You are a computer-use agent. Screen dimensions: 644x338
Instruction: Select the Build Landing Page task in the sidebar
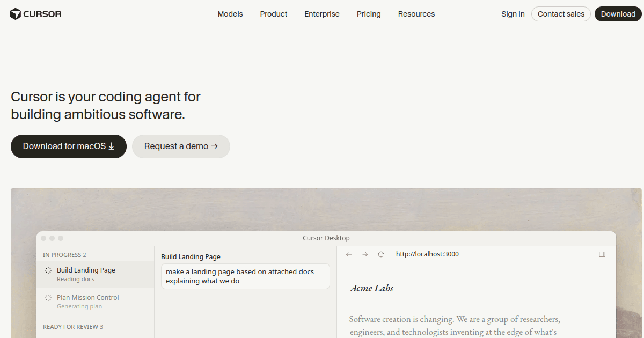96,274
